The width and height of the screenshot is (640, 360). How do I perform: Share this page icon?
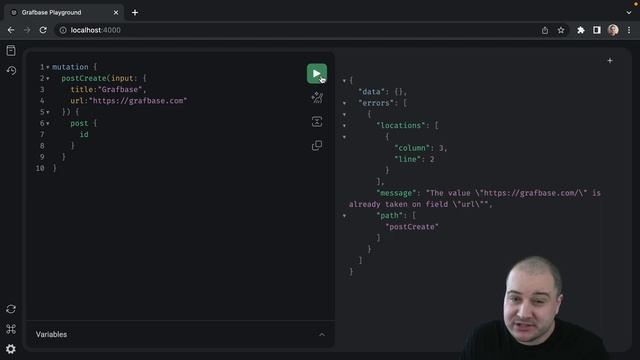[x=544, y=30]
